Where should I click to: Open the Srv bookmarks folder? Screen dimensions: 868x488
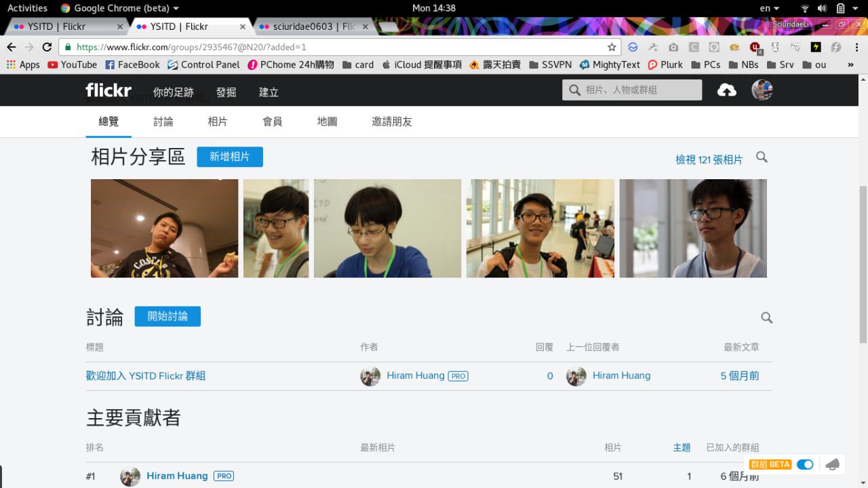click(780, 64)
